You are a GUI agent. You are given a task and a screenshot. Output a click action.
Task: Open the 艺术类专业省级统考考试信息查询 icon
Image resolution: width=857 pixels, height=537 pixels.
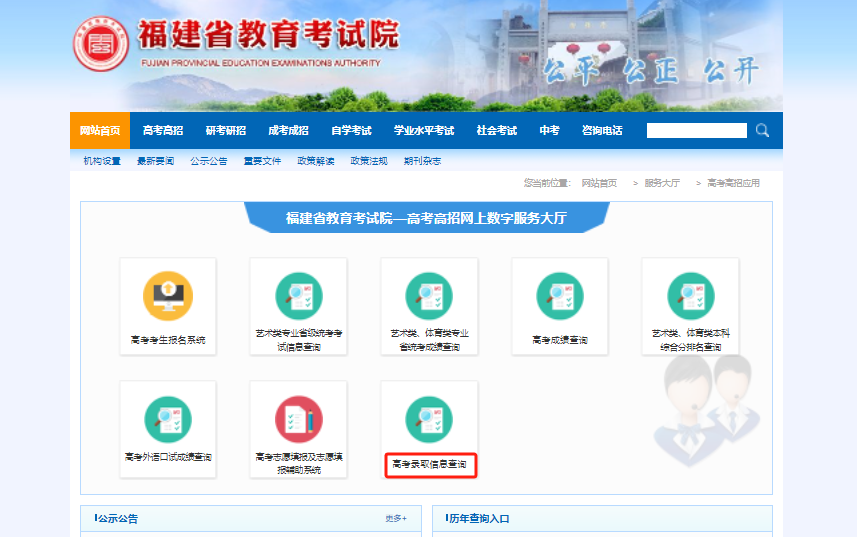click(x=298, y=296)
